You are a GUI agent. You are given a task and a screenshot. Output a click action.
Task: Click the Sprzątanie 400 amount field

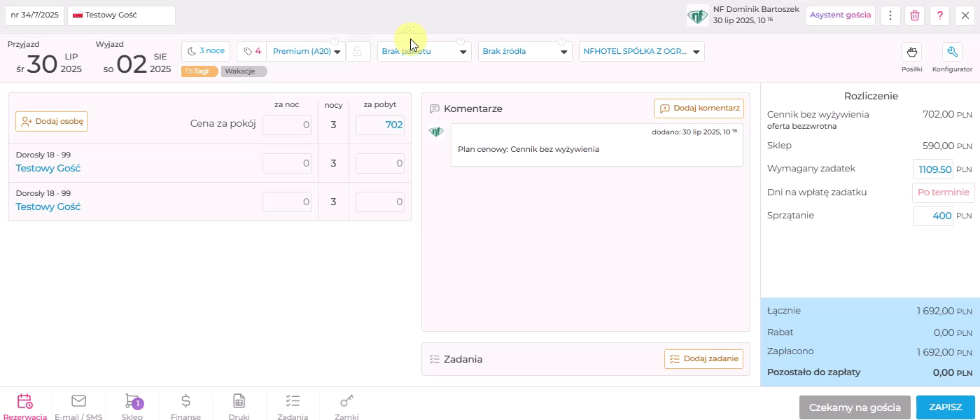click(933, 216)
